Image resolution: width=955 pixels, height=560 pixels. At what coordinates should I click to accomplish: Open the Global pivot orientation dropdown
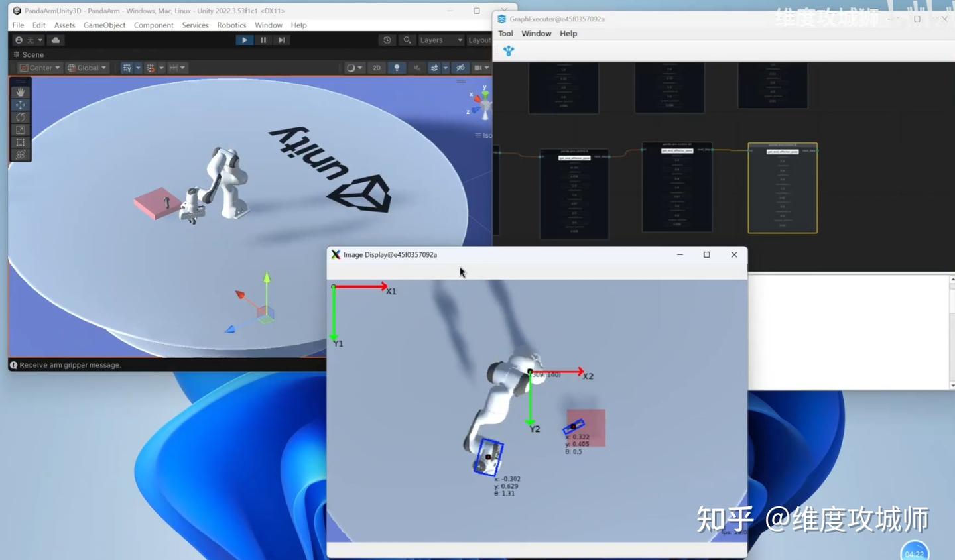[x=87, y=67]
